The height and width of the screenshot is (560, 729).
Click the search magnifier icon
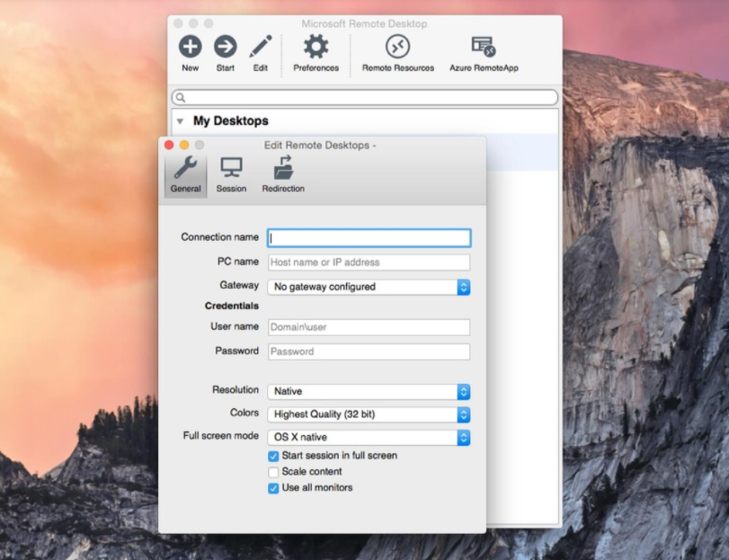pos(181,97)
